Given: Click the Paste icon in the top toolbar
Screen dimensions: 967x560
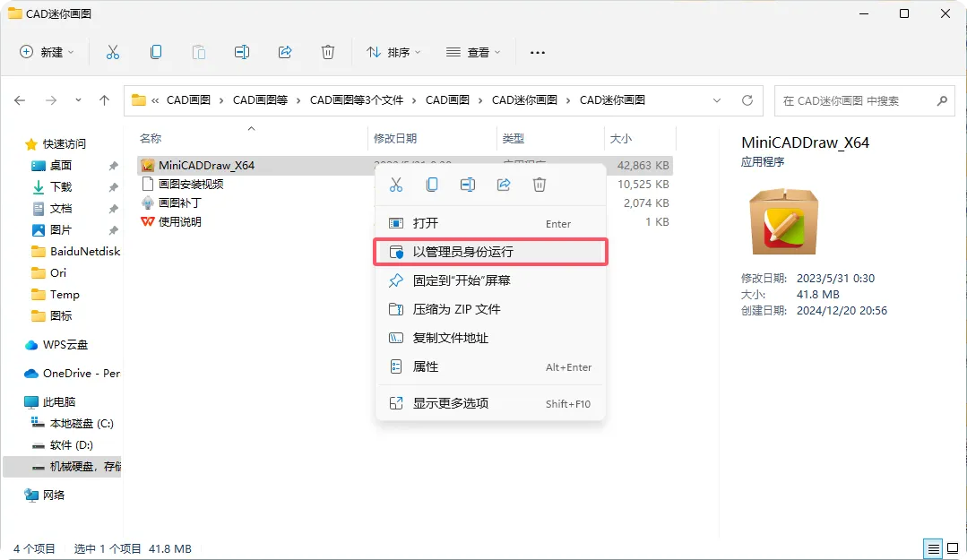Looking at the screenshot, I should 199,53.
